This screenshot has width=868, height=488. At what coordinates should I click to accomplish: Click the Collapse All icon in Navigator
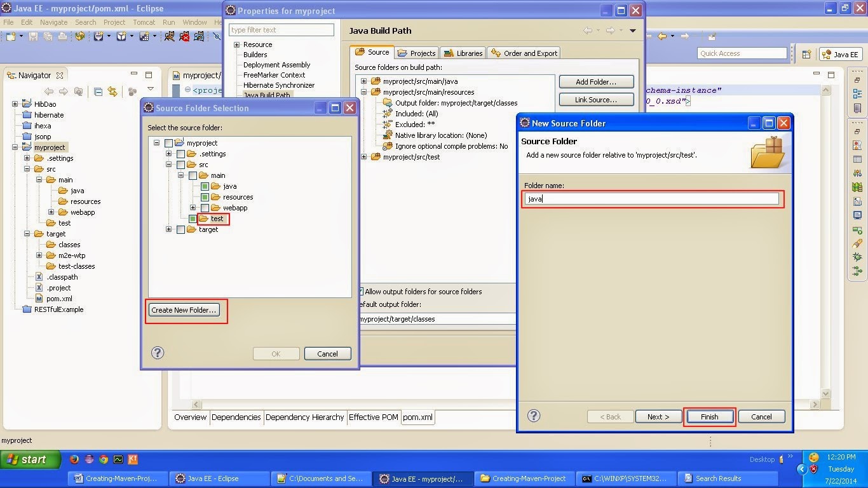(98, 91)
